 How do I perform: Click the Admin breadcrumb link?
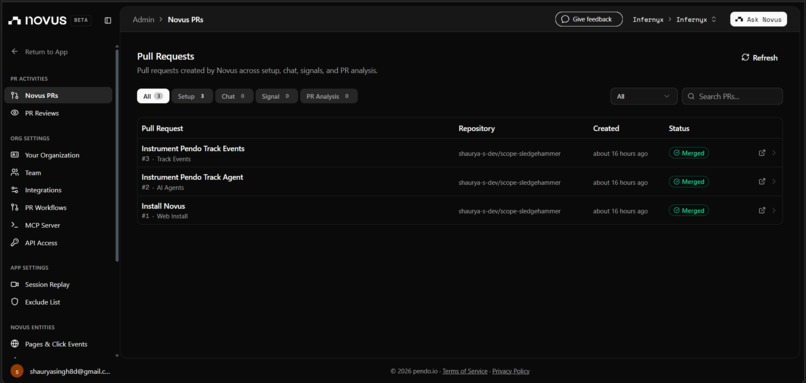point(143,20)
